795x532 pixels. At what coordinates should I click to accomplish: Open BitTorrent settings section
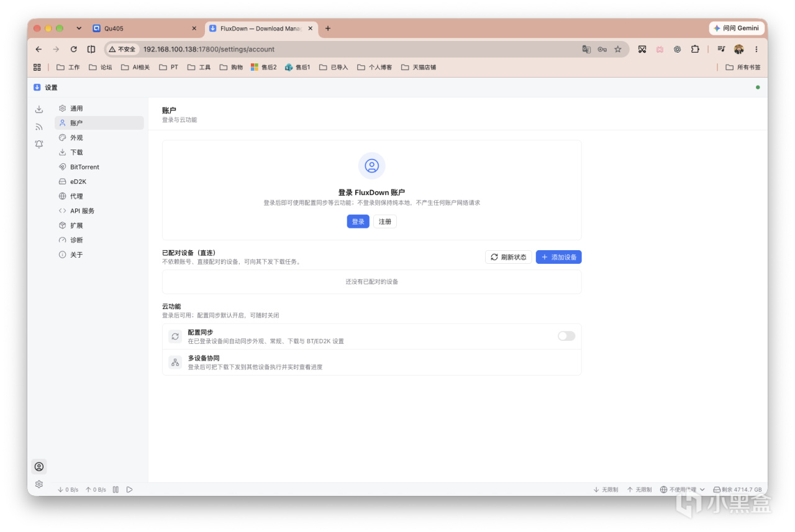tap(99, 167)
